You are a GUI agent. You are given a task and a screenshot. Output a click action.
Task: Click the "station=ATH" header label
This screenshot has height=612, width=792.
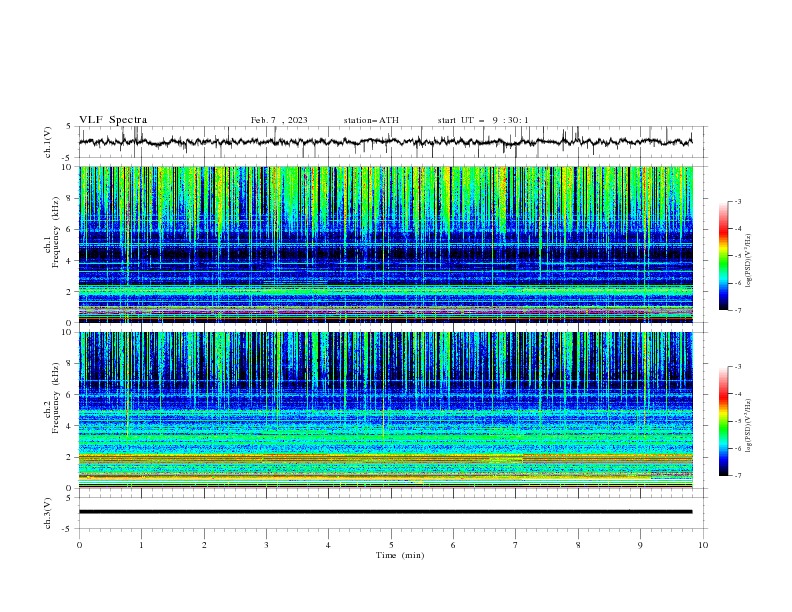click(x=371, y=120)
